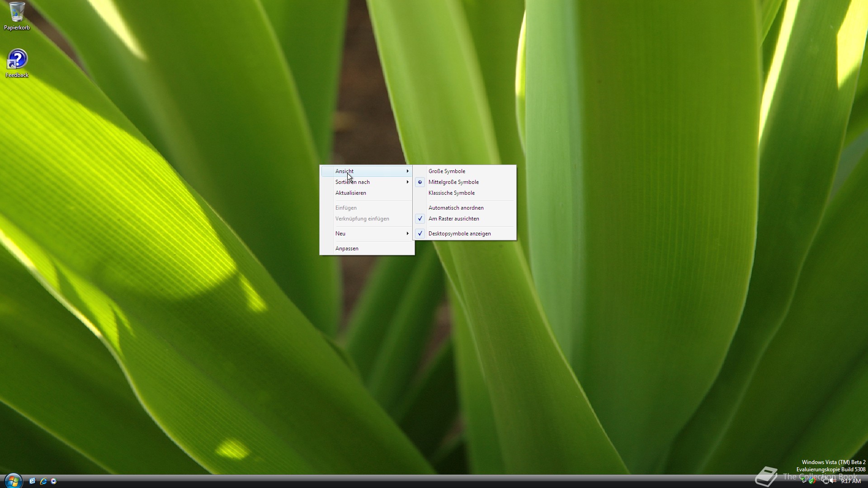Select the Feedback desktop shortcut

[x=17, y=63]
